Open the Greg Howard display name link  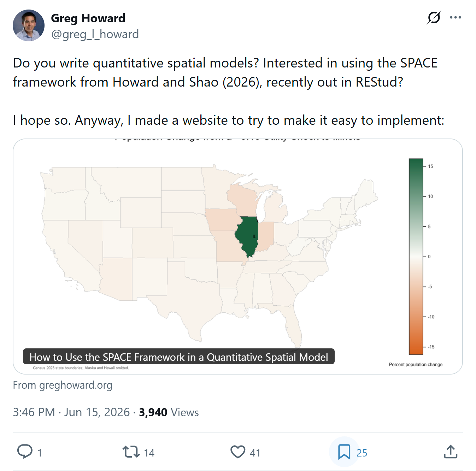pos(88,18)
